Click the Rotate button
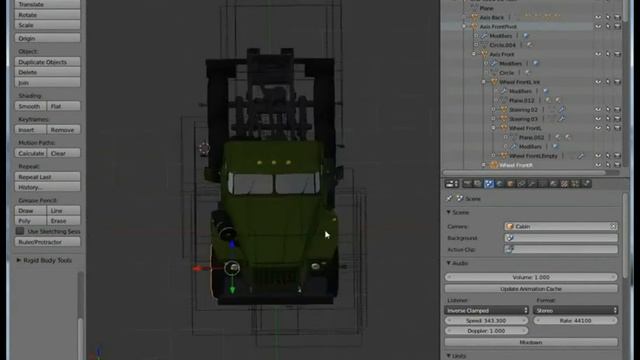 47,15
